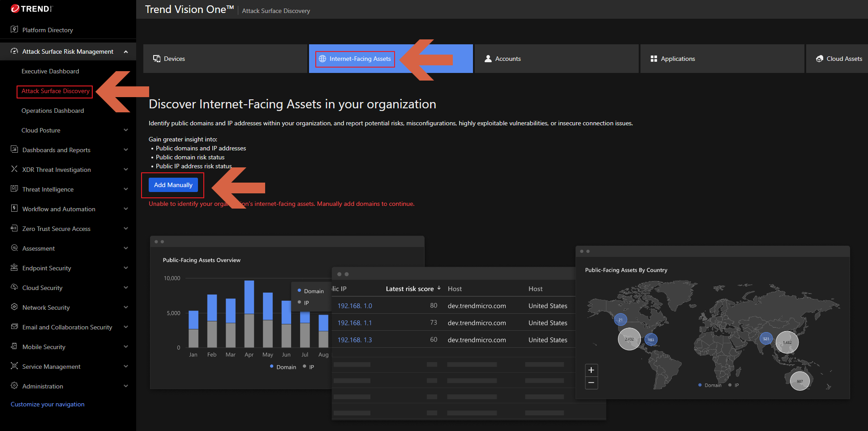Click the Platform Directory icon in sidebar
This screenshot has width=868, height=431.
14,30
